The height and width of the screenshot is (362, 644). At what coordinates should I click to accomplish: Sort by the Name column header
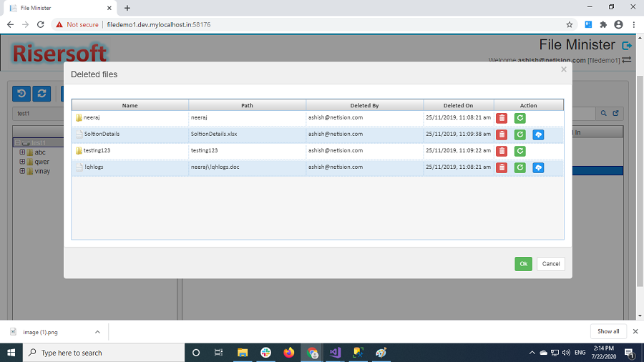tap(130, 105)
